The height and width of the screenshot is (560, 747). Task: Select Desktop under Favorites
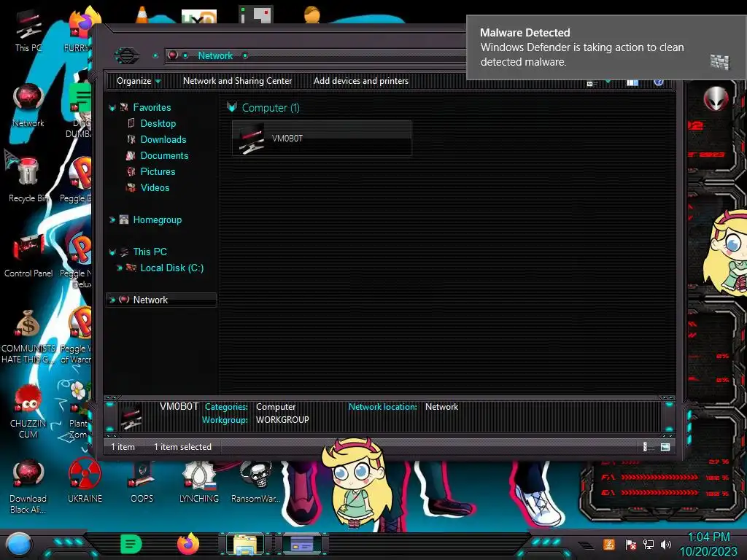pos(158,123)
